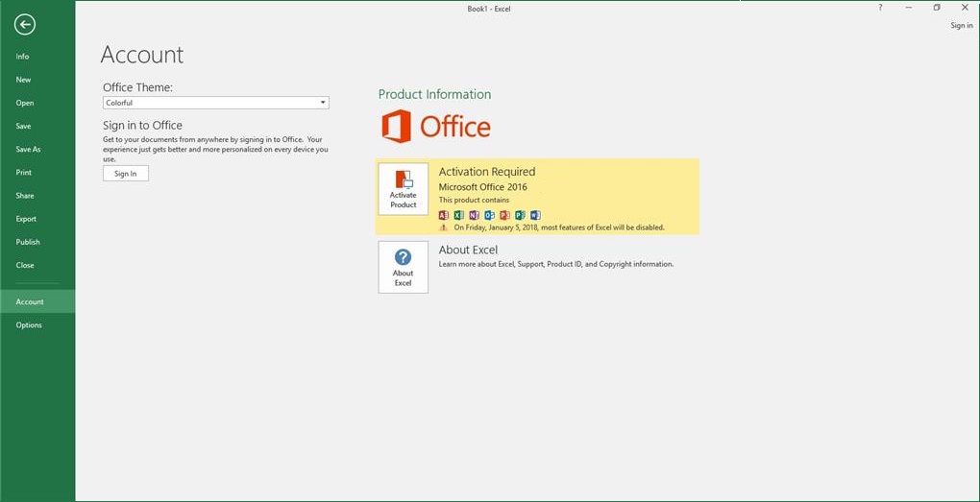Image resolution: width=980 pixels, height=502 pixels.
Task: Click the Help question mark icon
Action: click(881, 8)
